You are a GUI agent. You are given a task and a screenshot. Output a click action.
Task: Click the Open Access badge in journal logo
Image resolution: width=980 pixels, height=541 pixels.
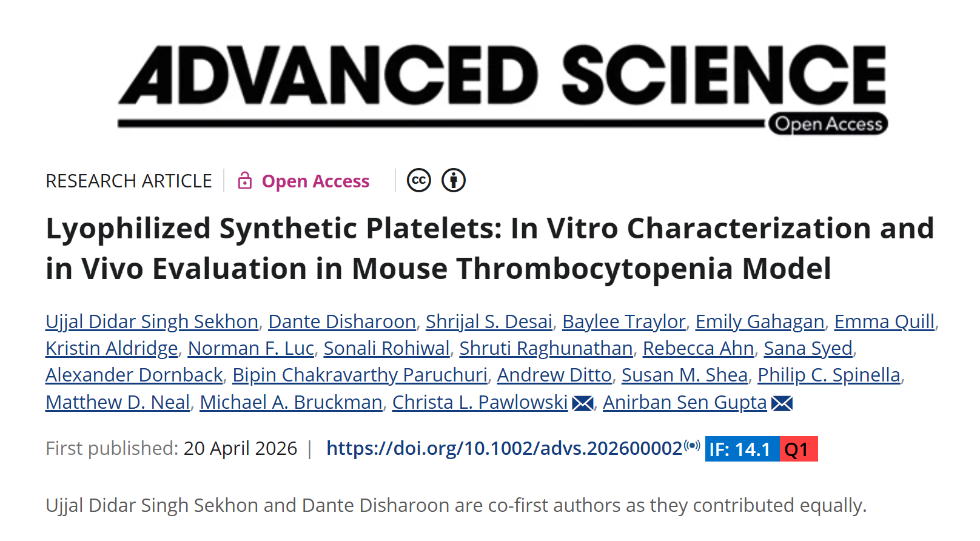click(x=828, y=124)
